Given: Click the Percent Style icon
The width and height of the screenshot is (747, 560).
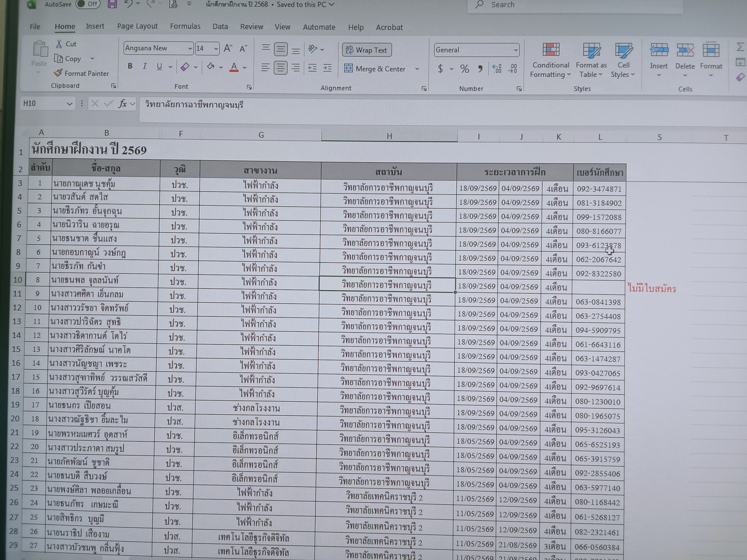Looking at the screenshot, I should 464,69.
